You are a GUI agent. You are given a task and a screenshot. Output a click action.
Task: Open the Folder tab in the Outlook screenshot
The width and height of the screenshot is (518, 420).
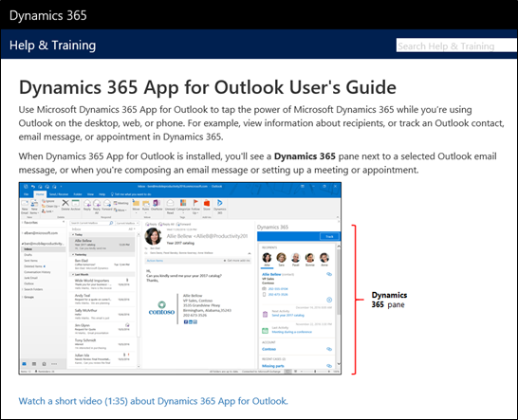(78, 194)
